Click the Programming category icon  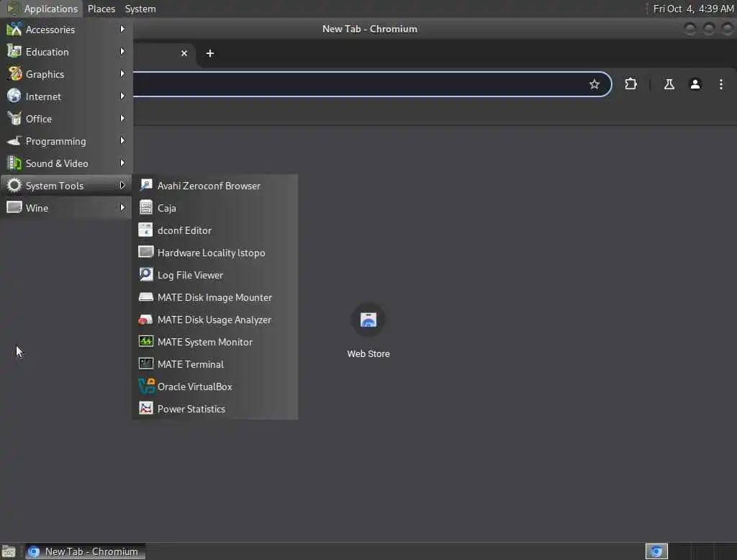(x=14, y=140)
